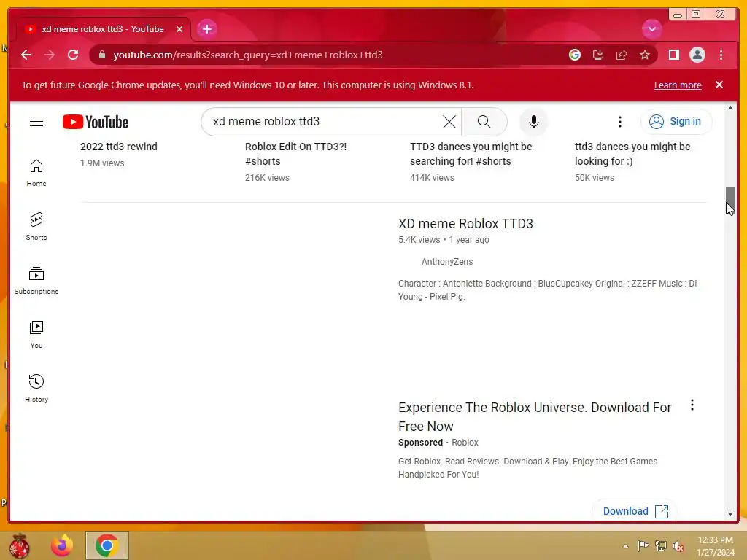Open the taskbar clock showing 12:33 PM
The width and height of the screenshot is (747, 560).
tap(716, 546)
